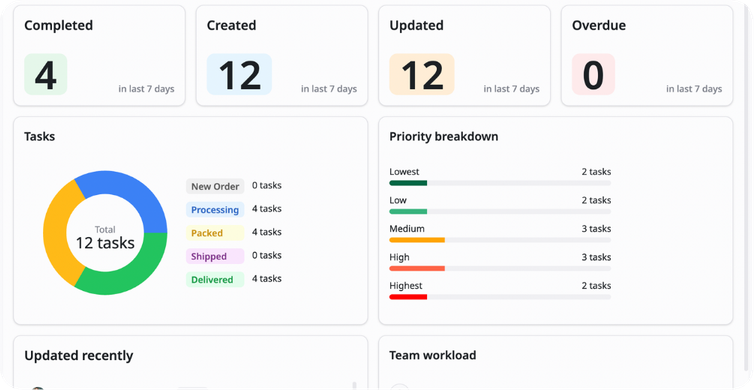Viewport: 755px width, 390px height.
Task: Click the Medium priority label
Action: point(407,229)
